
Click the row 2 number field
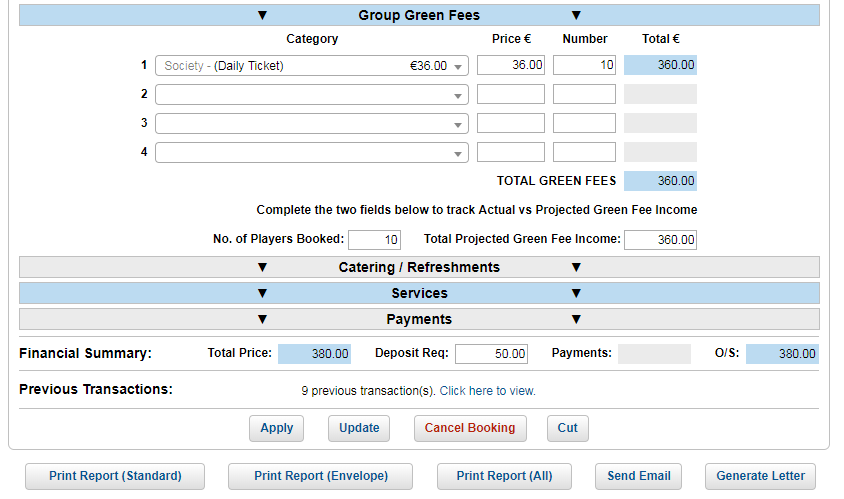tap(584, 94)
